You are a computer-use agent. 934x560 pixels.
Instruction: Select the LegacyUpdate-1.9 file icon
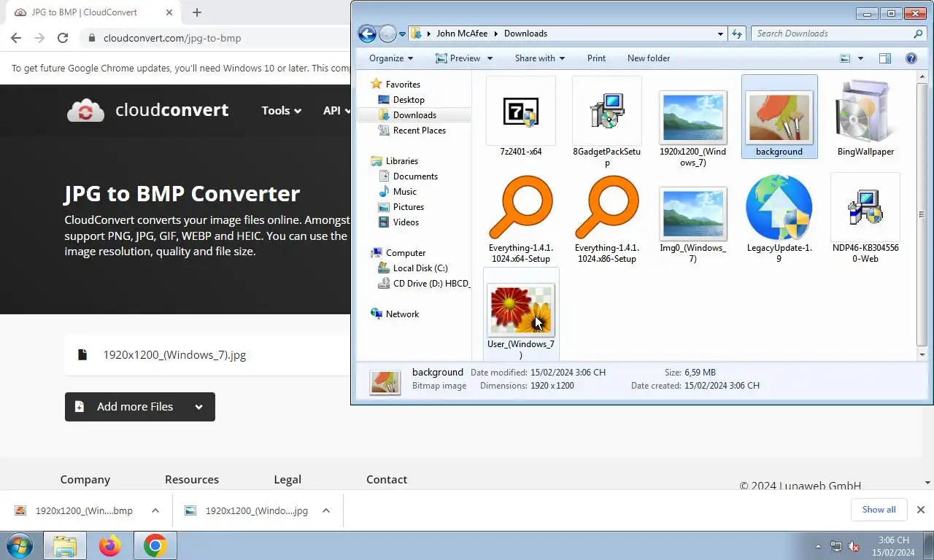[779, 208]
